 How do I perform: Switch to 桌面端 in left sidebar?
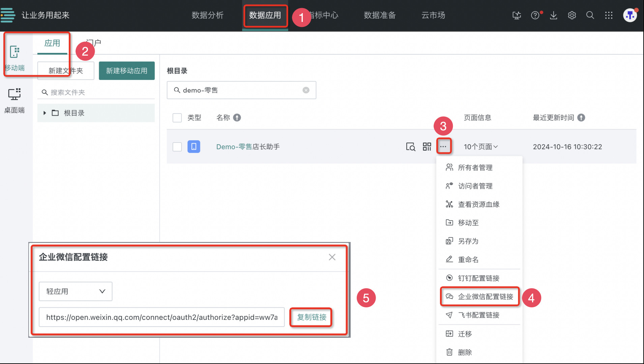tap(14, 100)
